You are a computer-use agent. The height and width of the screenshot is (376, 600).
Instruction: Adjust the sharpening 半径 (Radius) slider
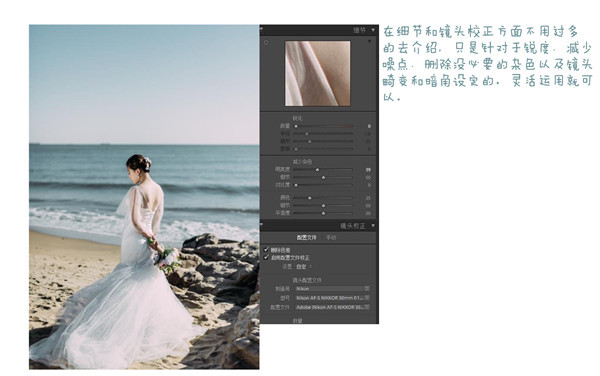323,134
